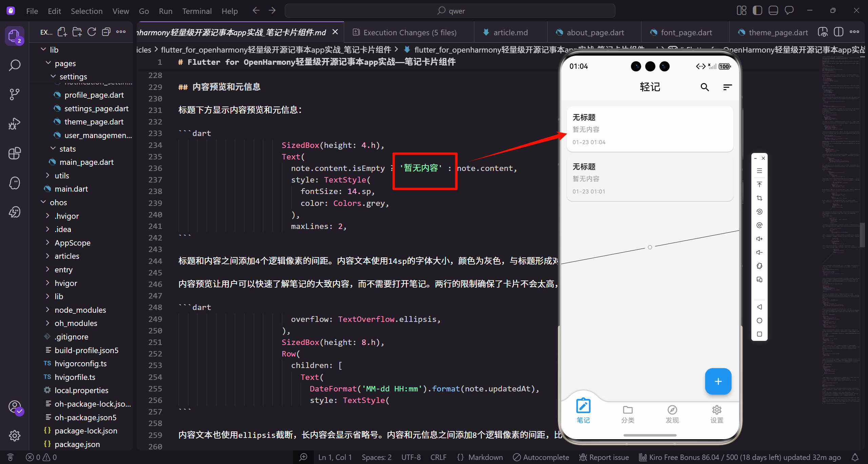Open markdown preview for the current file
This screenshot has width=868, height=464.
click(822, 32)
